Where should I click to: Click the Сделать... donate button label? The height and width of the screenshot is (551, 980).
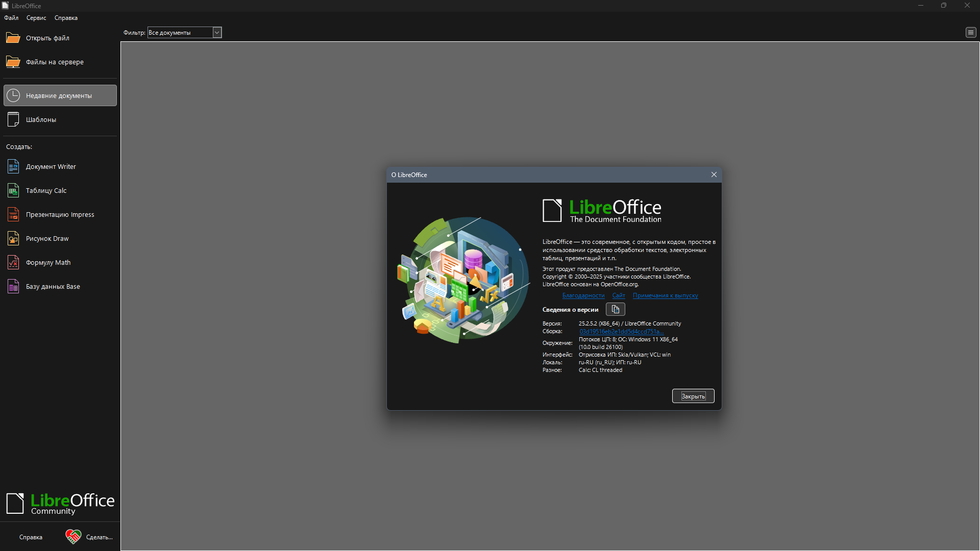point(100,537)
